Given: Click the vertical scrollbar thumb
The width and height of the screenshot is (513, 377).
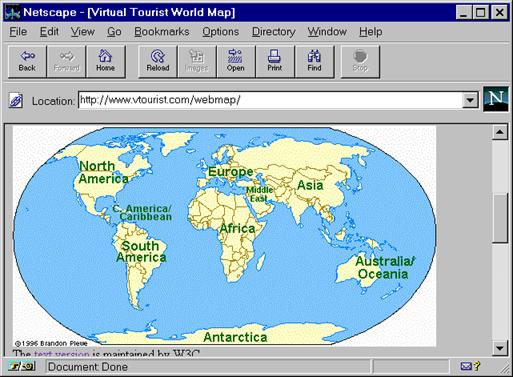Looking at the screenshot, I should click(x=500, y=218).
